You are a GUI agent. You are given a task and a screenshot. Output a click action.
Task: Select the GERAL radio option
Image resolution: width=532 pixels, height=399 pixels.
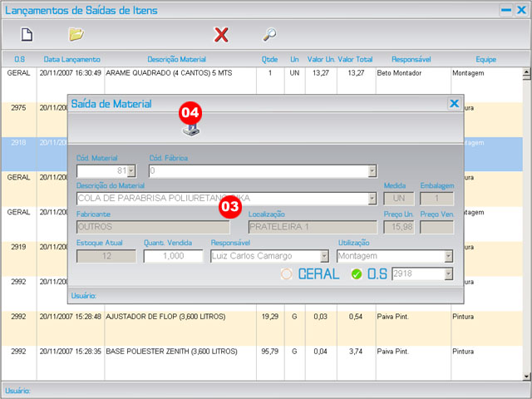coord(288,274)
